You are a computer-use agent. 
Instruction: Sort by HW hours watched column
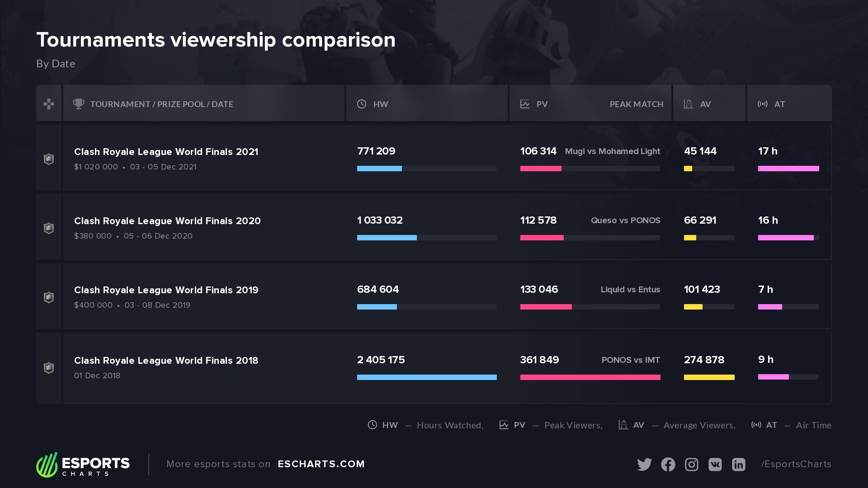[x=380, y=104]
